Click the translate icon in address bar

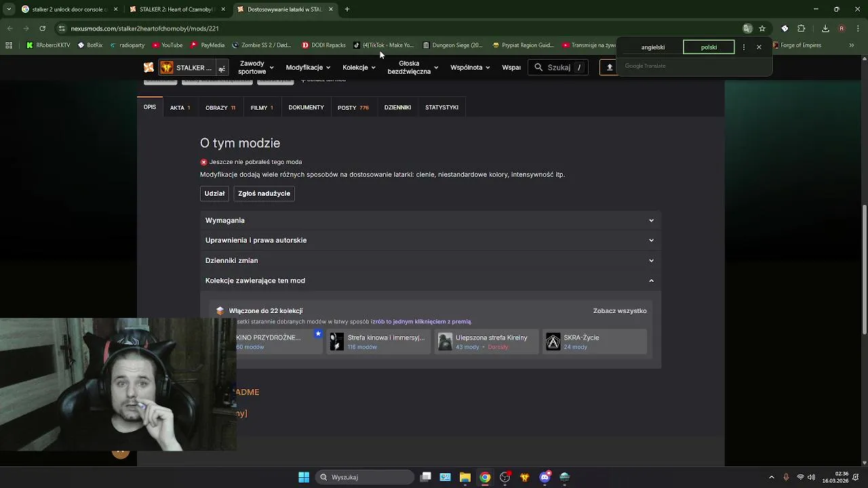pyautogui.click(x=747, y=28)
